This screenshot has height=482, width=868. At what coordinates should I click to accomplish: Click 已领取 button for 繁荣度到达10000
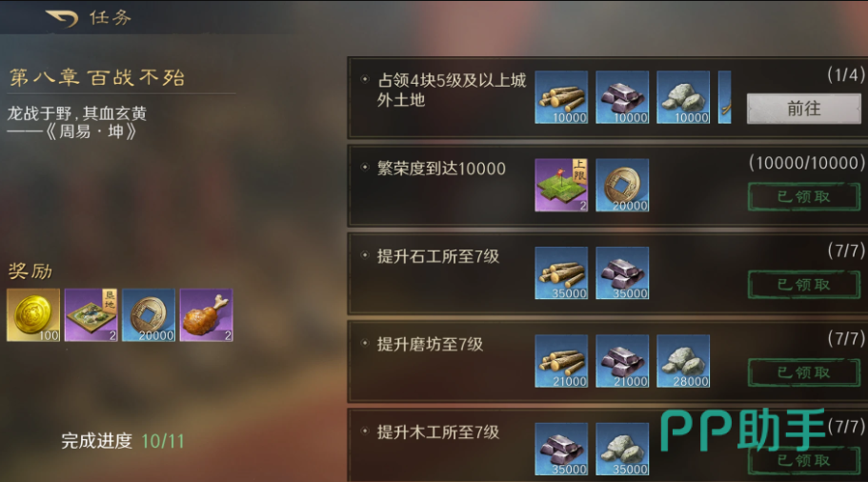804,196
